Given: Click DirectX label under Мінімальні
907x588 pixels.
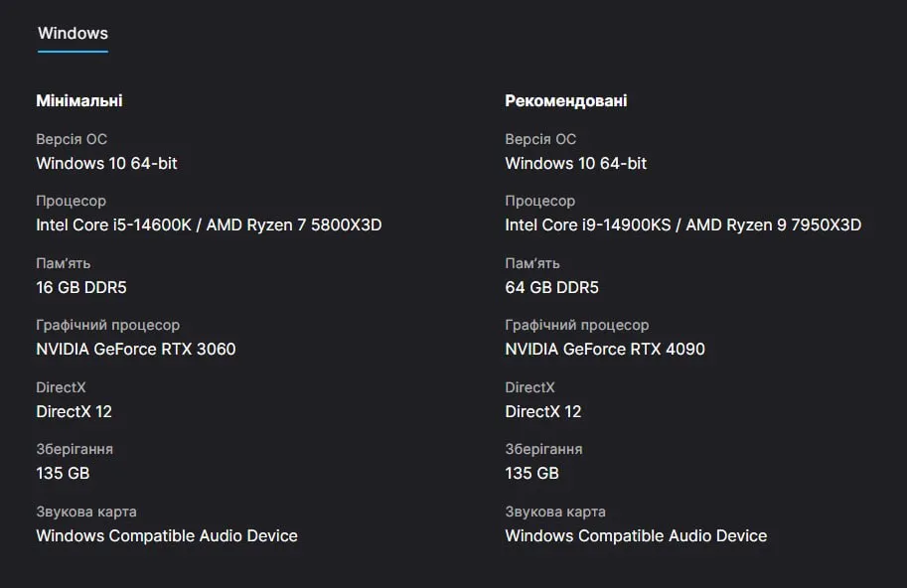Looking at the screenshot, I should (x=61, y=387).
